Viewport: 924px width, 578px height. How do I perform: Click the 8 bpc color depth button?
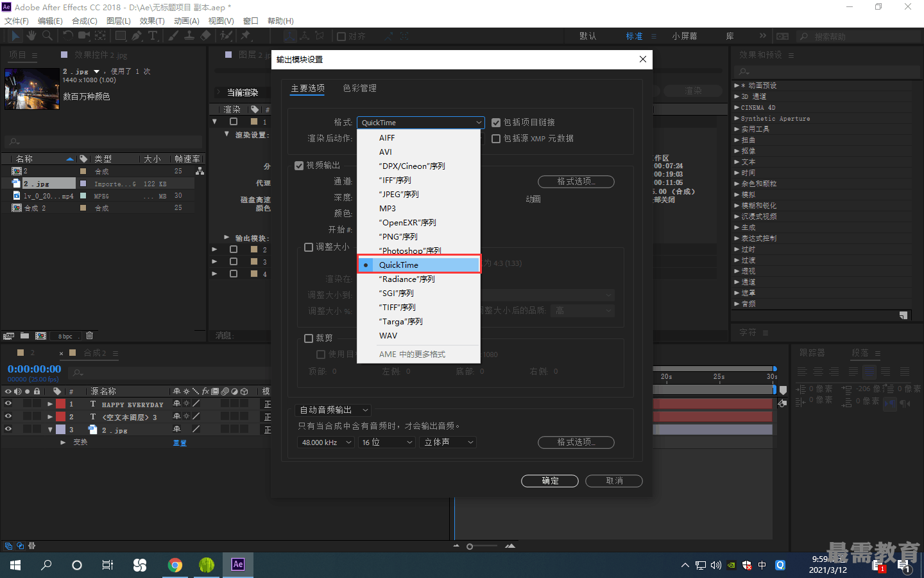65,337
